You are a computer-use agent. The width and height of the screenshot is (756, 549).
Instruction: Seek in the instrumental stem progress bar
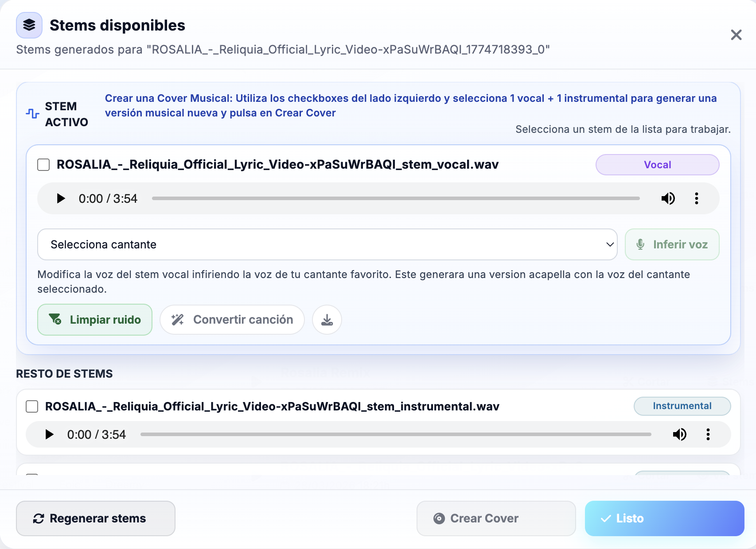[396, 434]
